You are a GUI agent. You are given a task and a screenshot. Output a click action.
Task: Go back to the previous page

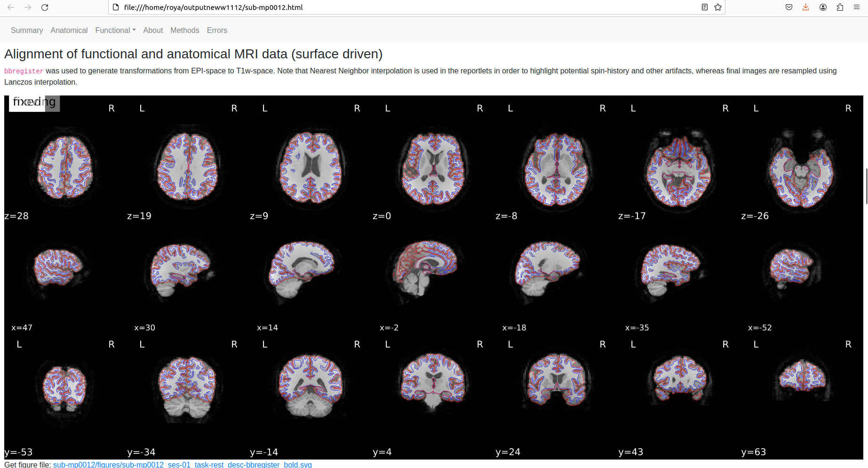coord(11,8)
